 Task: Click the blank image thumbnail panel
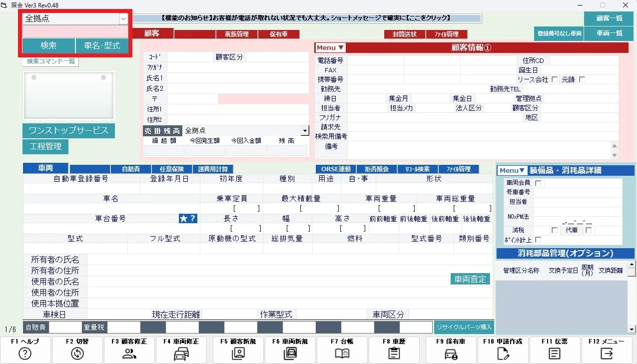click(68, 95)
